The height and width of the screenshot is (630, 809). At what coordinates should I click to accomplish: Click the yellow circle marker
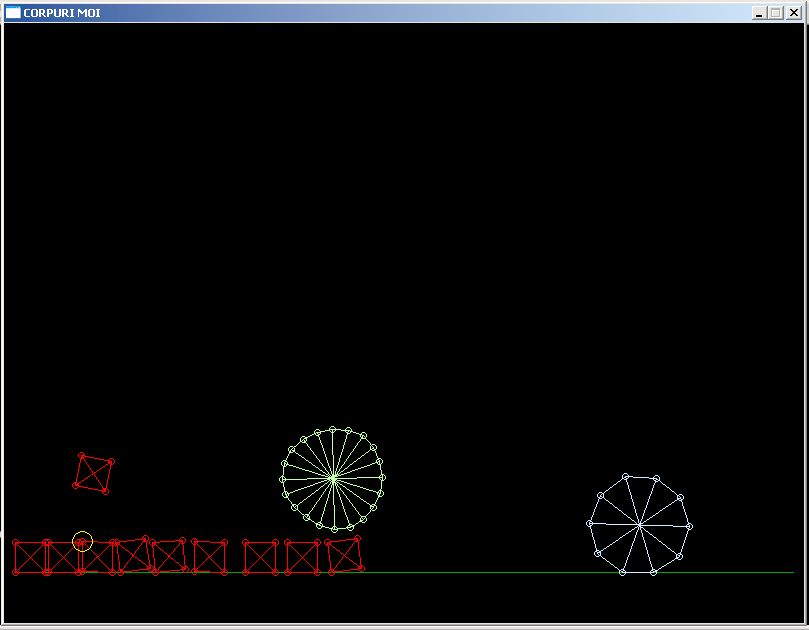click(x=83, y=541)
